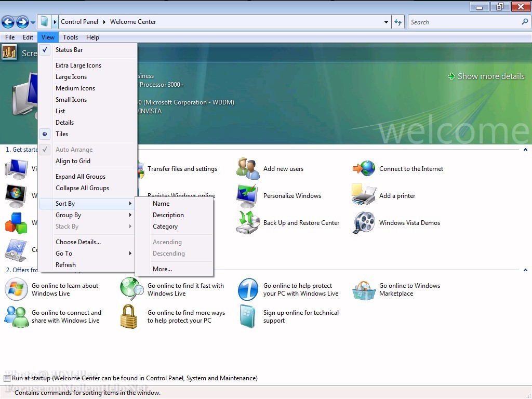Sort by Description

(x=174, y=215)
